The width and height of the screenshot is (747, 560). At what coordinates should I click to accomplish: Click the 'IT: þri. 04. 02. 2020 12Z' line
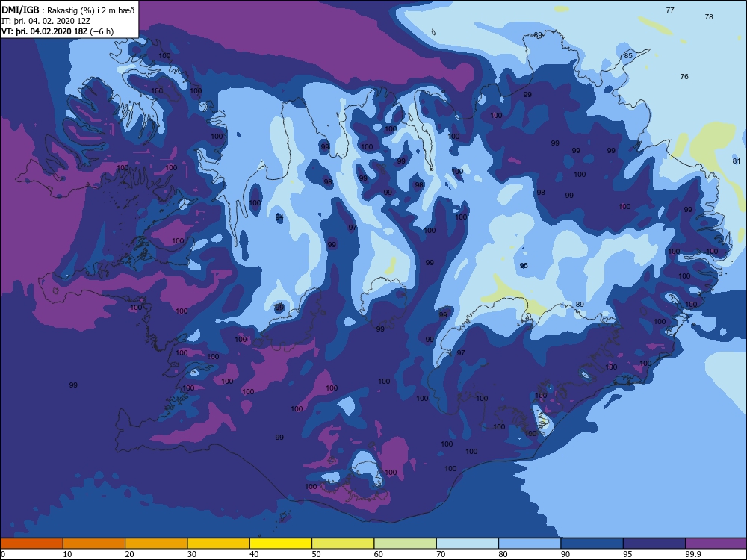(46, 21)
